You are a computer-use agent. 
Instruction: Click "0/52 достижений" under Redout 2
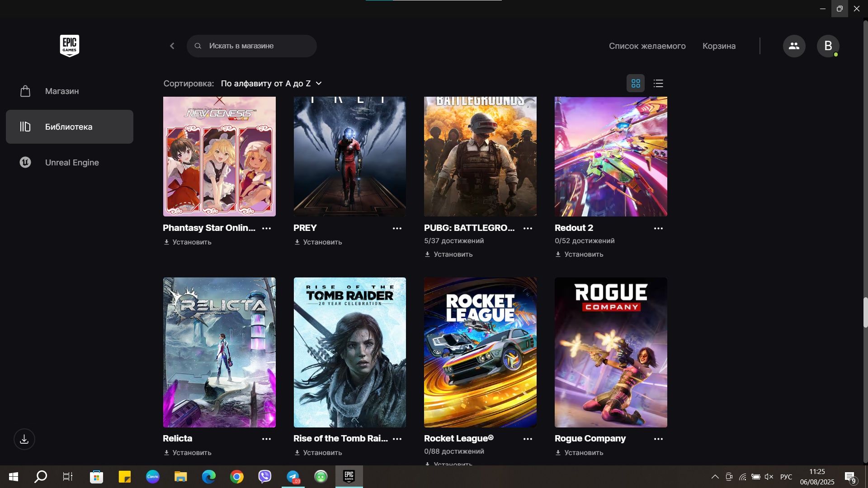(x=585, y=241)
